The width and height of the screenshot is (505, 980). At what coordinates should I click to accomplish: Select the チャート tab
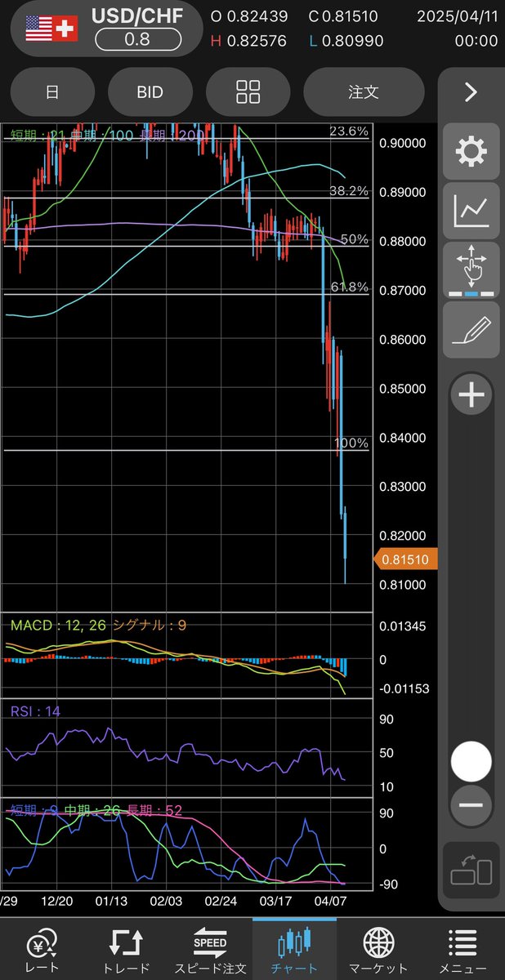tap(294, 949)
